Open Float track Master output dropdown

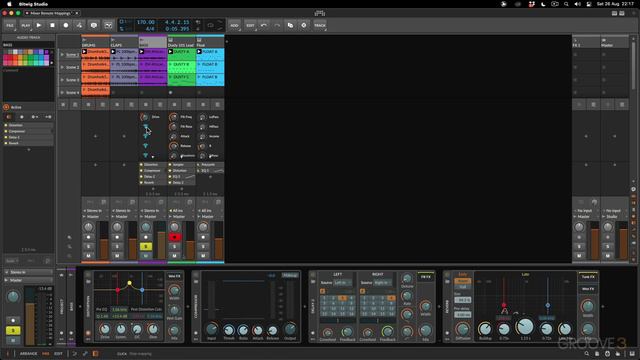tap(210, 216)
